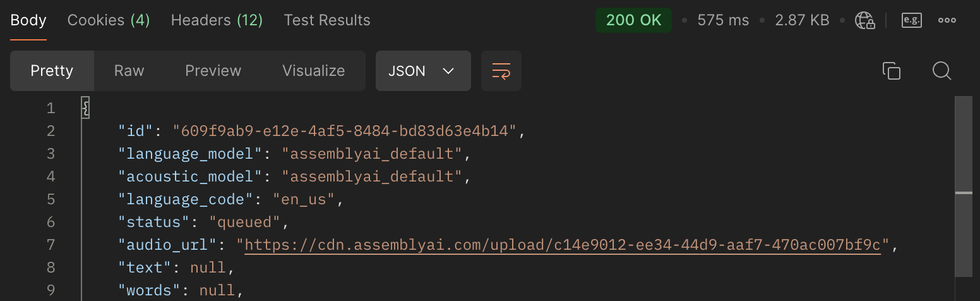Image resolution: width=980 pixels, height=301 pixels.
Task: Select the Preview view mode
Action: coord(213,71)
